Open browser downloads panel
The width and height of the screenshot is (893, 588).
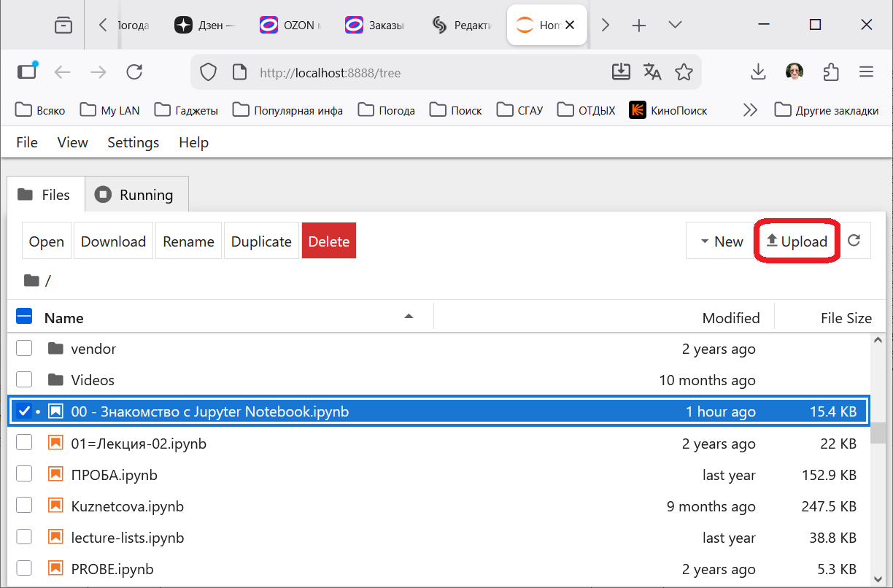pos(758,71)
